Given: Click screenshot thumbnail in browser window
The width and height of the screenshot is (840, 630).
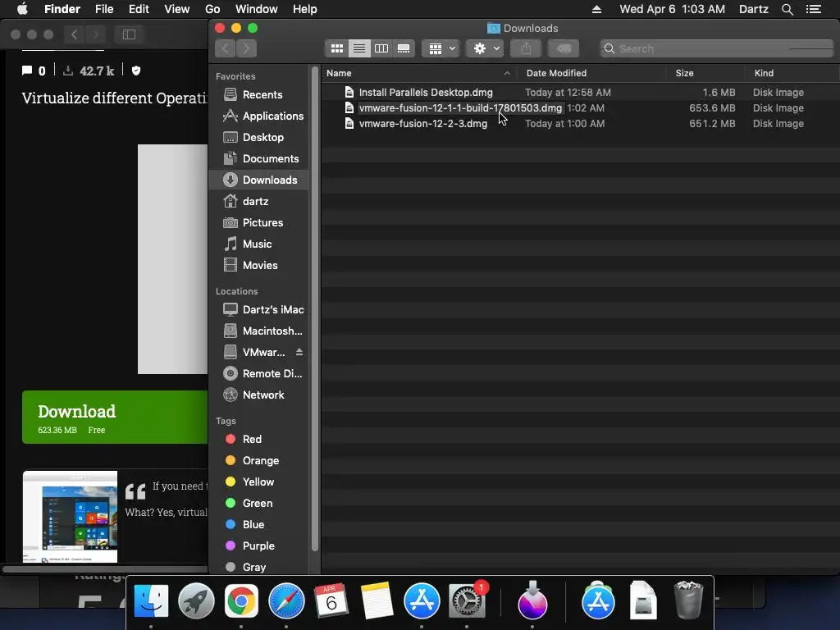Looking at the screenshot, I should point(71,517).
